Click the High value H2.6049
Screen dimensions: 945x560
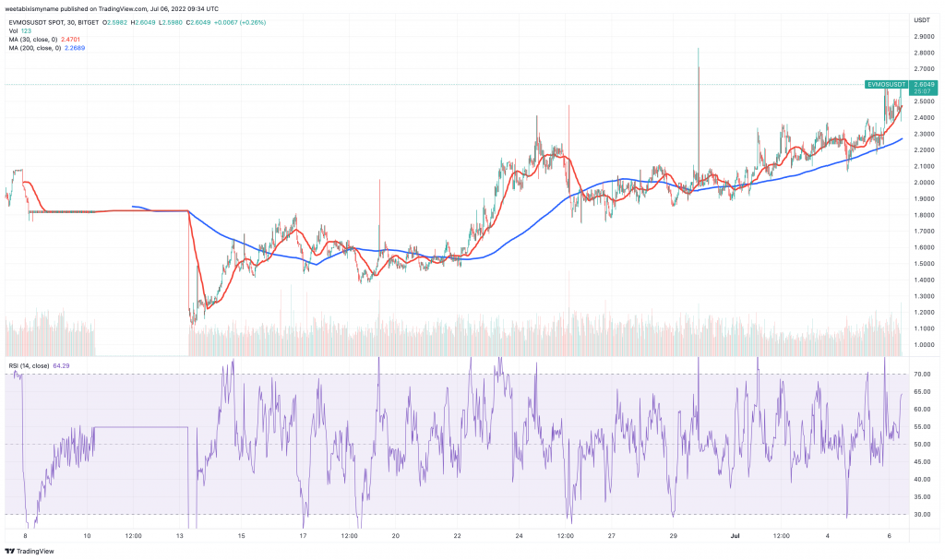143,22
